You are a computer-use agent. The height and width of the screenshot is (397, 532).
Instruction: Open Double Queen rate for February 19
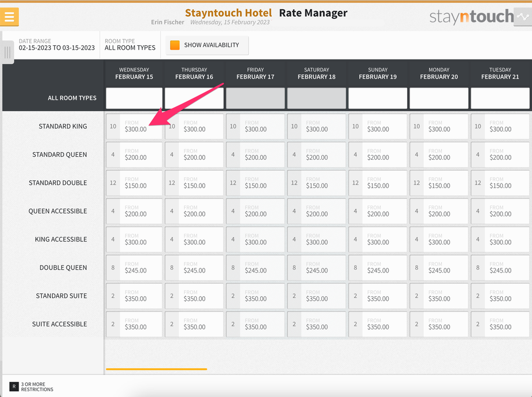coord(378,267)
